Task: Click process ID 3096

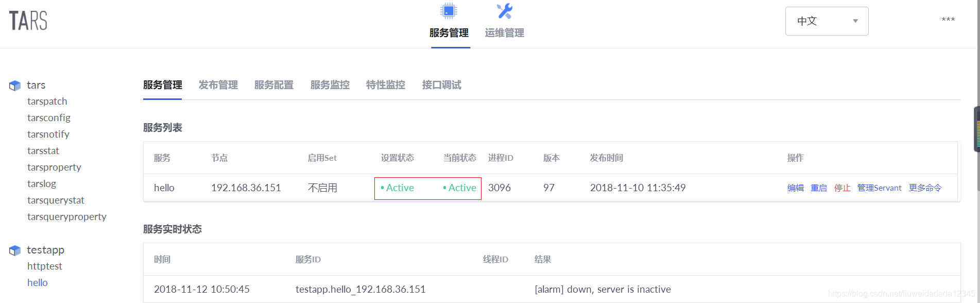Action: tap(500, 188)
